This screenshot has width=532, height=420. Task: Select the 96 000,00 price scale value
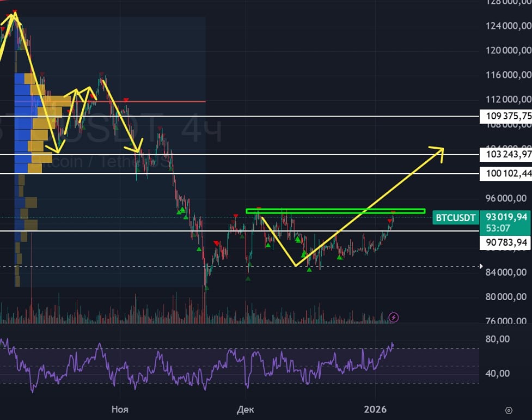(506, 198)
